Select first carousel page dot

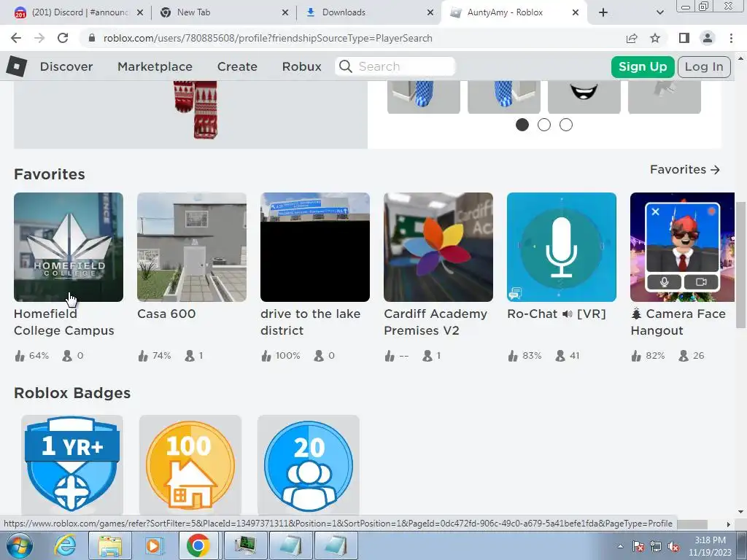tap(522, 125)
